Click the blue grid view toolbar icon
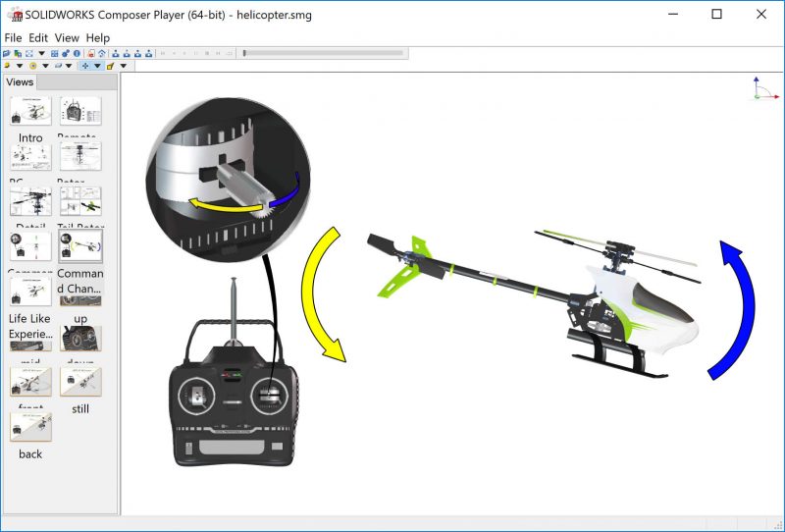Viewport: 785px width, 532px height. pos(55,54)
